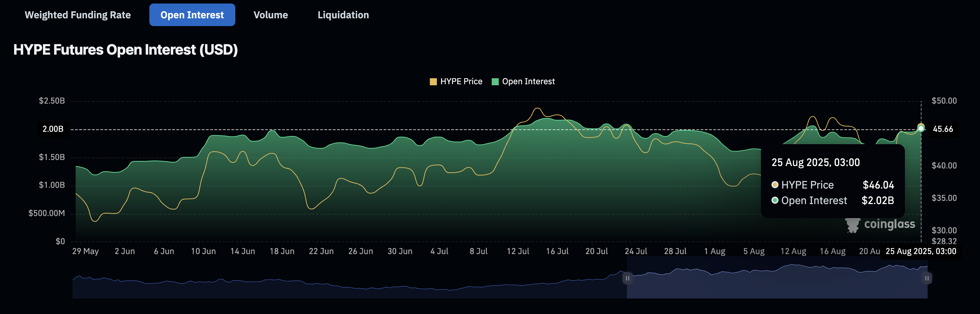Click the yellow HYPE Price legend swatch
This screenshot has width=980, height=314.
(x=433, y=82)
